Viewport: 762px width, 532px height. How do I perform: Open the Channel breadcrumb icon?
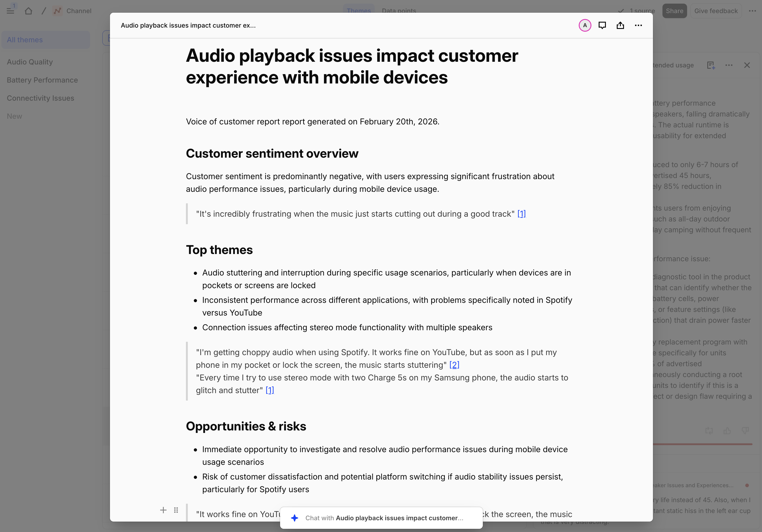tap(57, 11)
